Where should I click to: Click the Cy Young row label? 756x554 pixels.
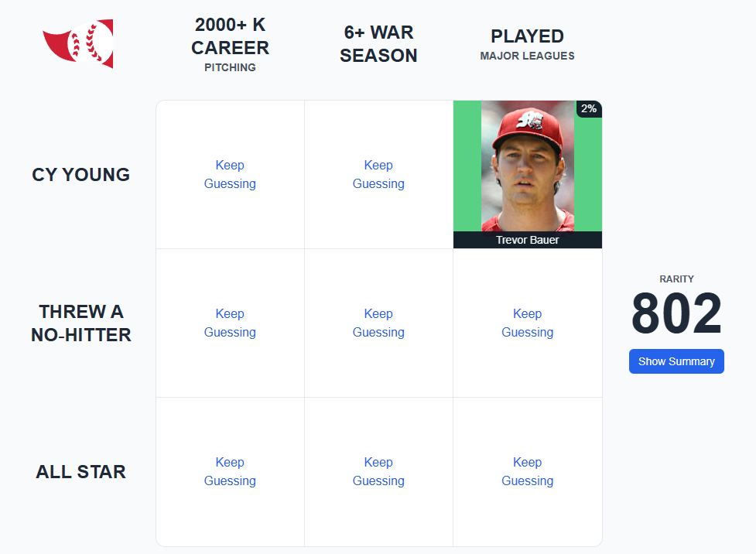coord(81,175)
